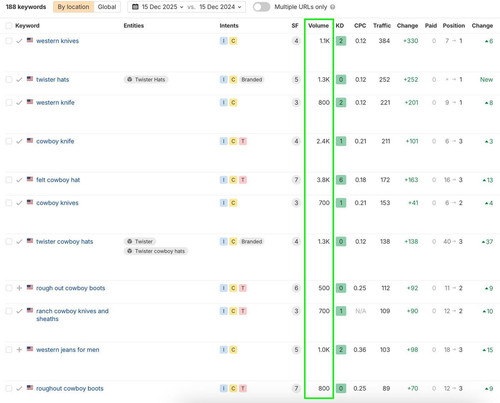
Task: Tick the checkbox for western jeans for men
Action: (9, 350)
